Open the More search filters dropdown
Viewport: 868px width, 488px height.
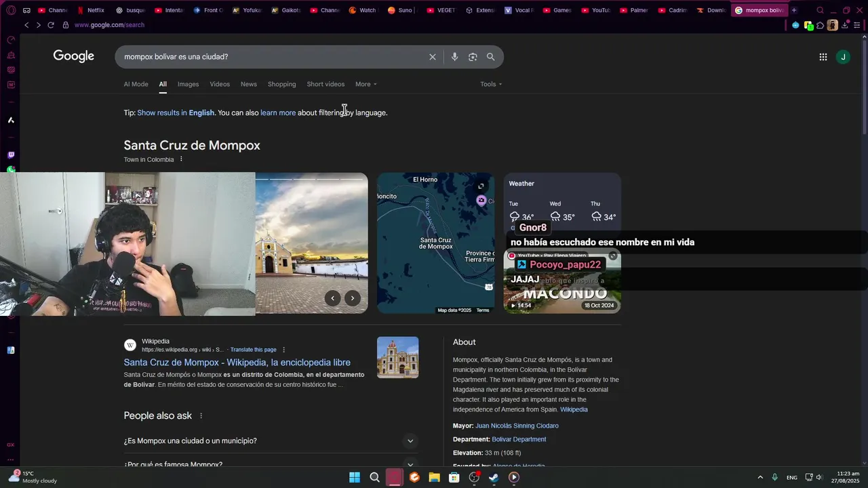366,84
